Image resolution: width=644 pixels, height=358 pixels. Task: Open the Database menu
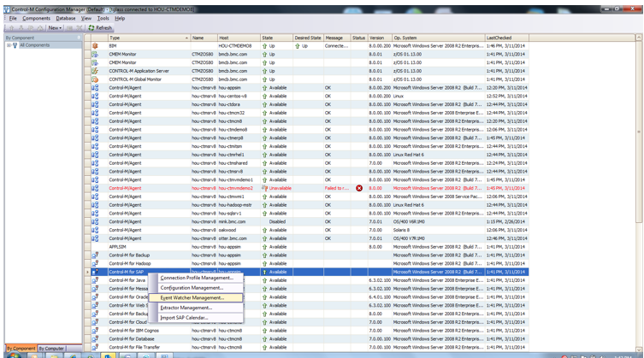66,19
